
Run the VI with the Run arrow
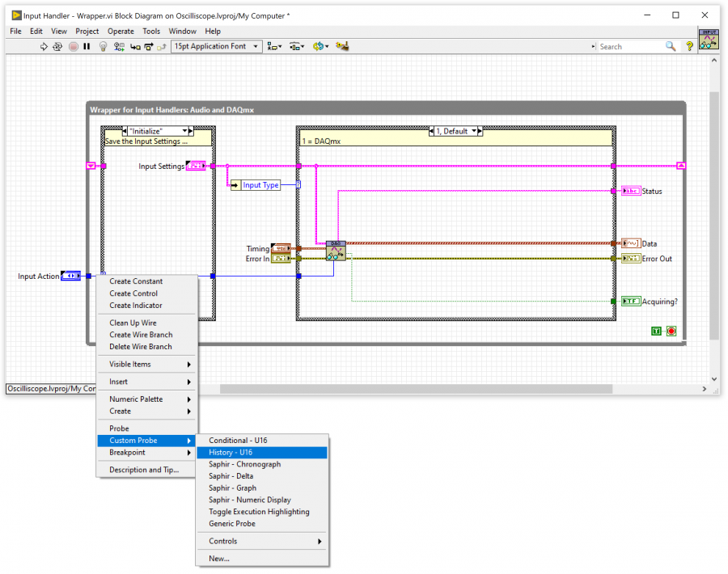click(x=42, y=46)
